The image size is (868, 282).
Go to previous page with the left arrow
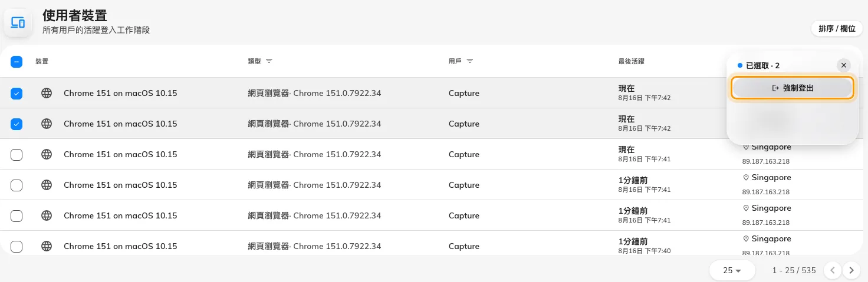click(832, 270)
